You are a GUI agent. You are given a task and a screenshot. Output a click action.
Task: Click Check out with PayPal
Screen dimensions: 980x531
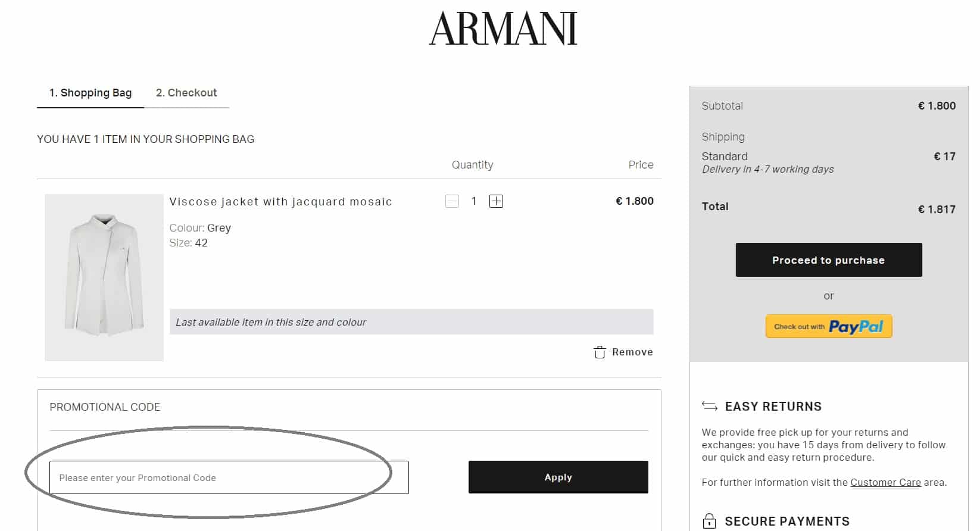[x=828, y=326]
